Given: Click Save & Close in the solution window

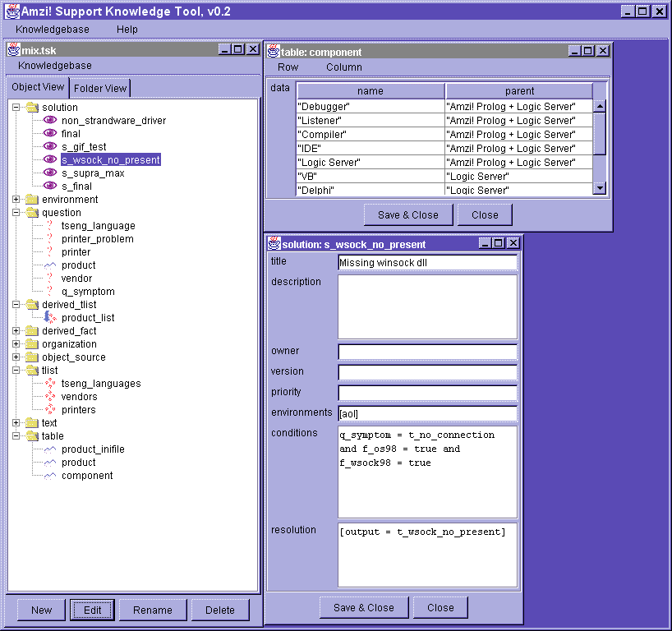Looking at the screenshot, I should pos(364,607).
